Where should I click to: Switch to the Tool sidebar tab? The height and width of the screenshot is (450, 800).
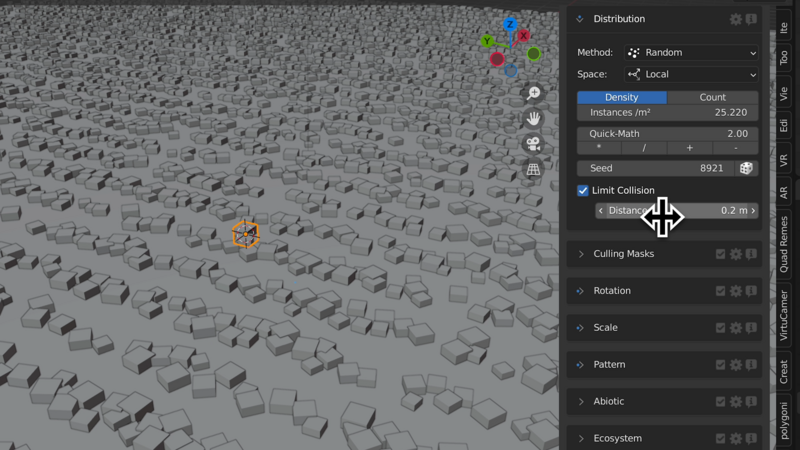click(784, 57)
